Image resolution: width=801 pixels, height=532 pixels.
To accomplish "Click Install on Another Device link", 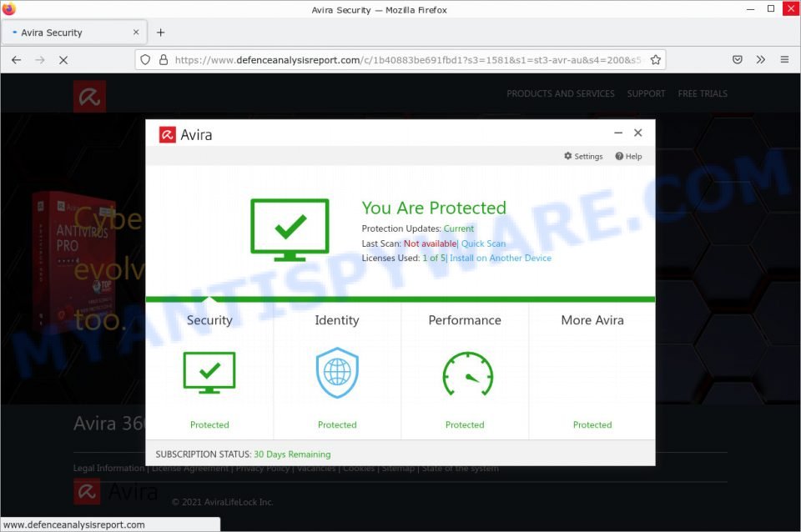I will point(501,258).
